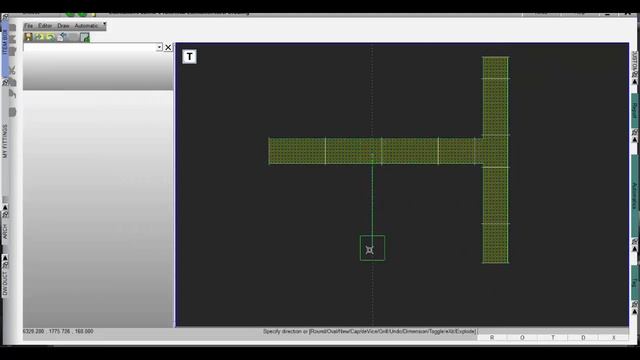Toggle the pin above the ARCH tab

tap(5, 214)
